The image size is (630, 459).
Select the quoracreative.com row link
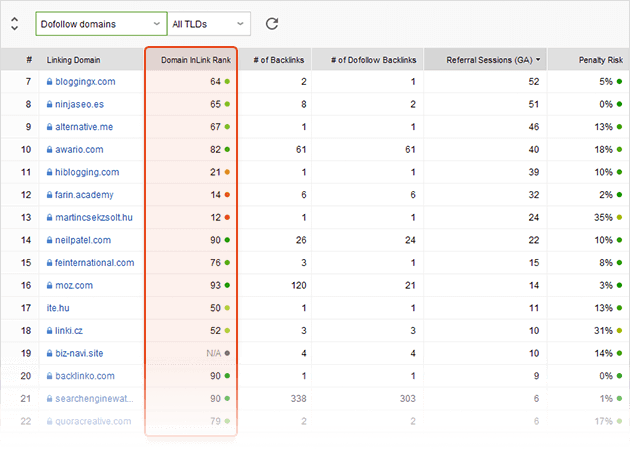tap(93, 421)
